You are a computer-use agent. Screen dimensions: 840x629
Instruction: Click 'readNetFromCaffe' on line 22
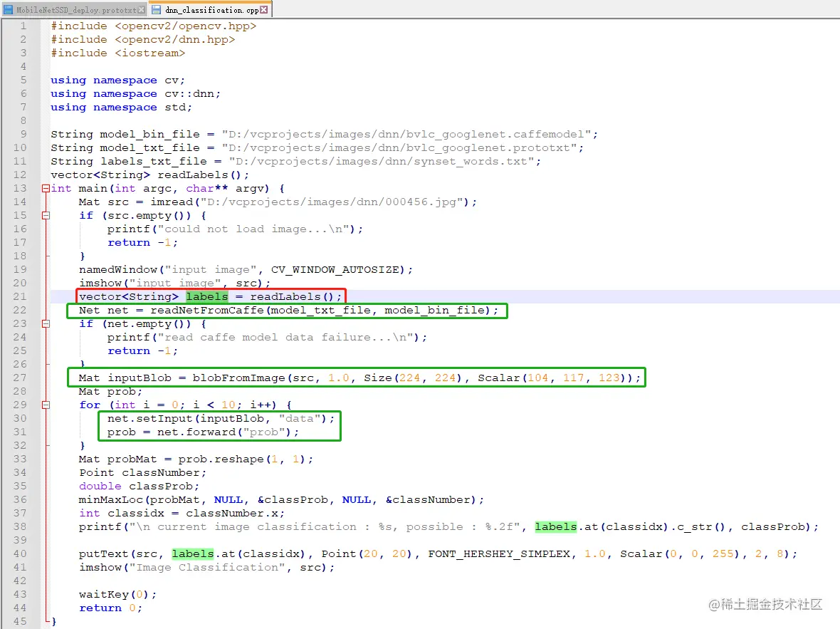[x=206, y=310]
